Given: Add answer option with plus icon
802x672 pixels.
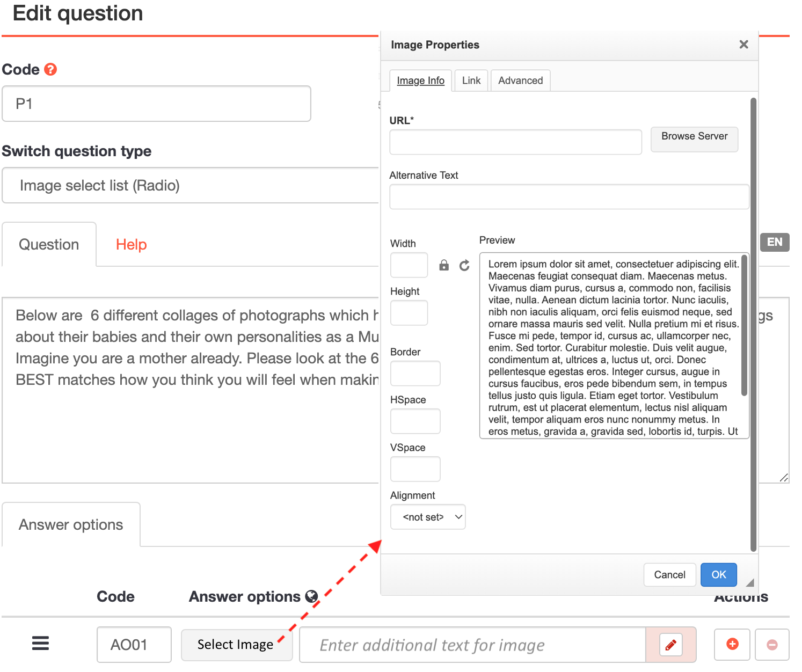Looking at the screenshot, I should click(x=732, y=644).
